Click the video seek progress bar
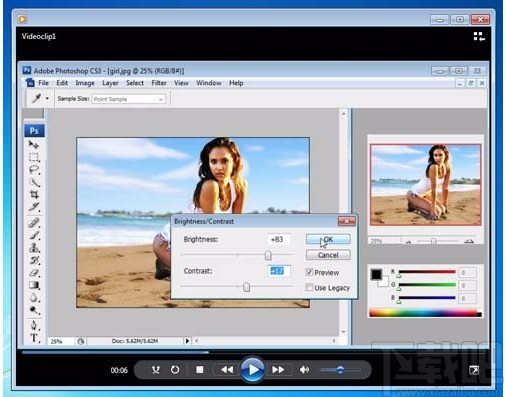 (x=252, y=352)
